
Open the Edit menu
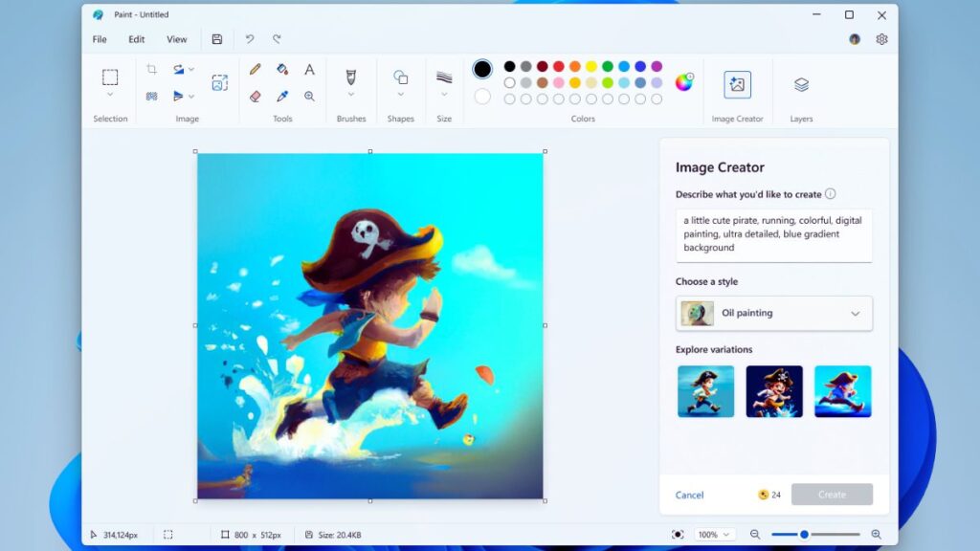coord(136,39)
